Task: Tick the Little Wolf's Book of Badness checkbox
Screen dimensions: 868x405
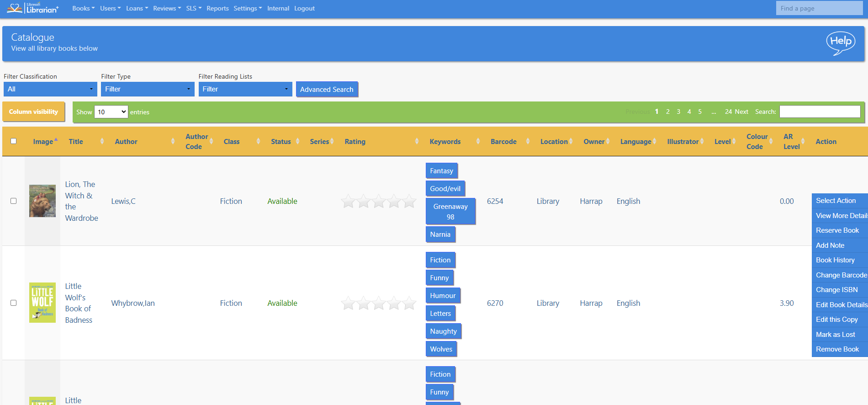Action: pyautogui.click(x=13, y=303)
